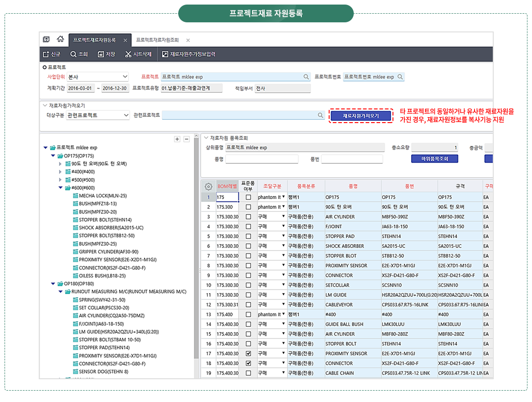The height and width of the screenshot is (402, 532).
Task: Click the 품명 column header
Action: coord(353,186)
